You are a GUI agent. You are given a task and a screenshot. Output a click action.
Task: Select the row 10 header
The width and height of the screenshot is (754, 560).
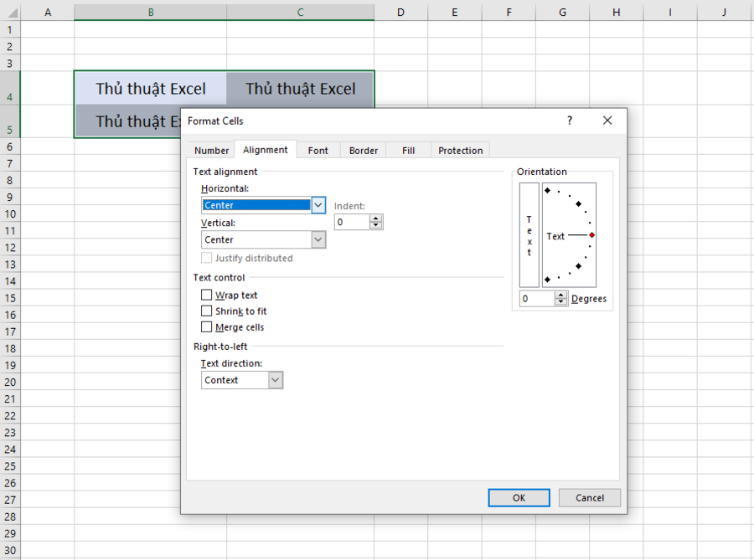[x=10, y=213]
